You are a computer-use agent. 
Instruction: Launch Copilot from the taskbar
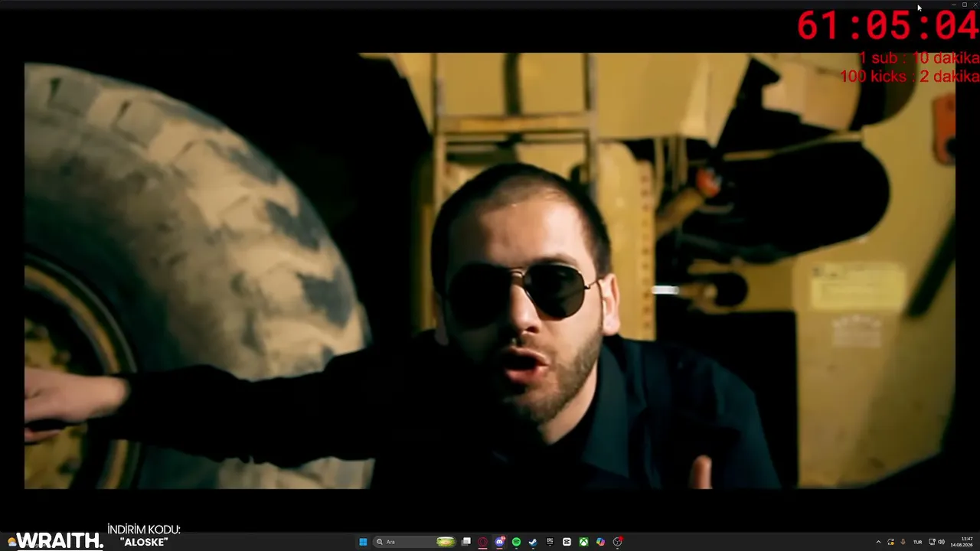click(600, 542)
